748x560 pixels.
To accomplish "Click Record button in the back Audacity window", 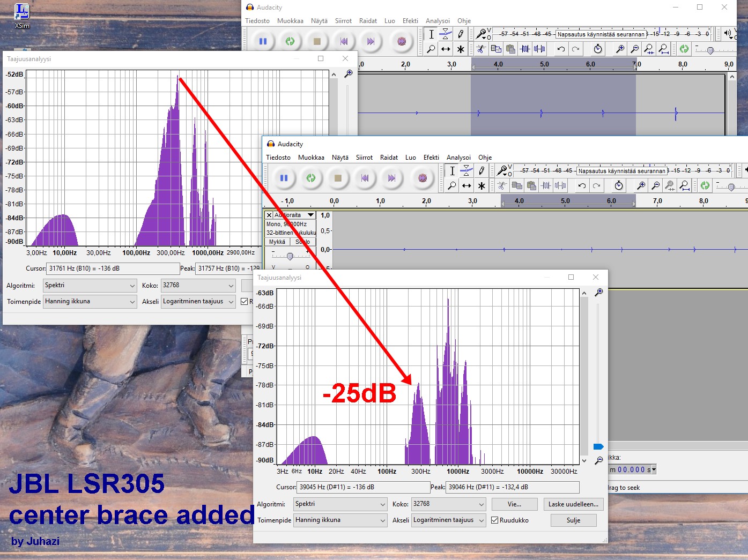I will (x=402, y=41).
